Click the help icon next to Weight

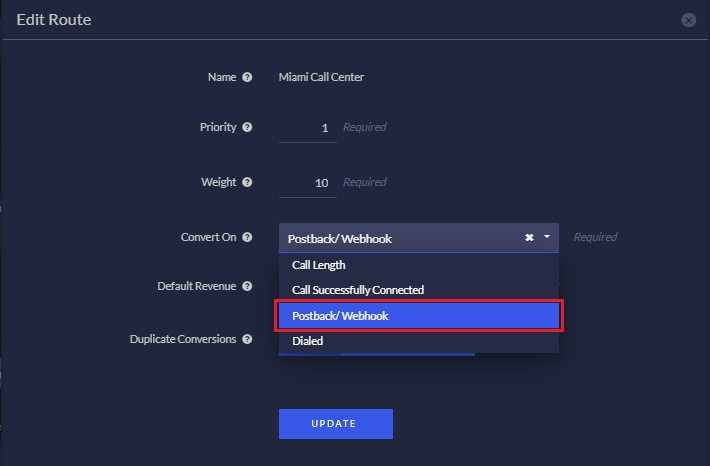tap(247, 182)
